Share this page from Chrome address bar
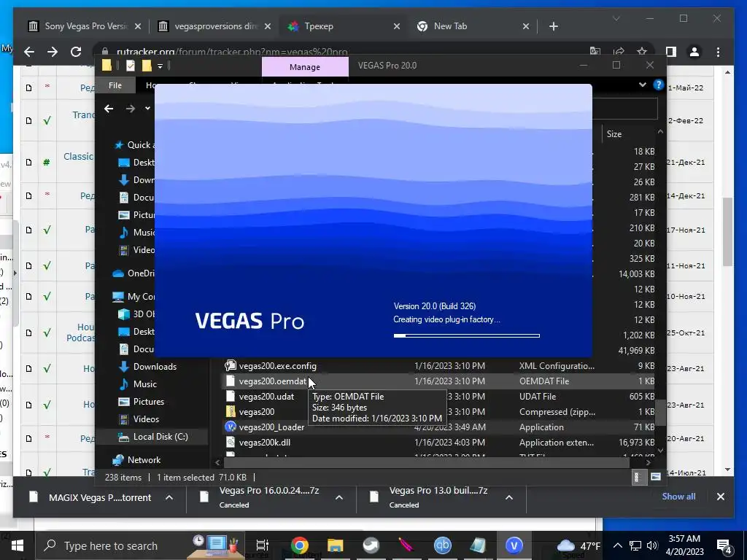 pyautogui.click(x=619, y=52)
